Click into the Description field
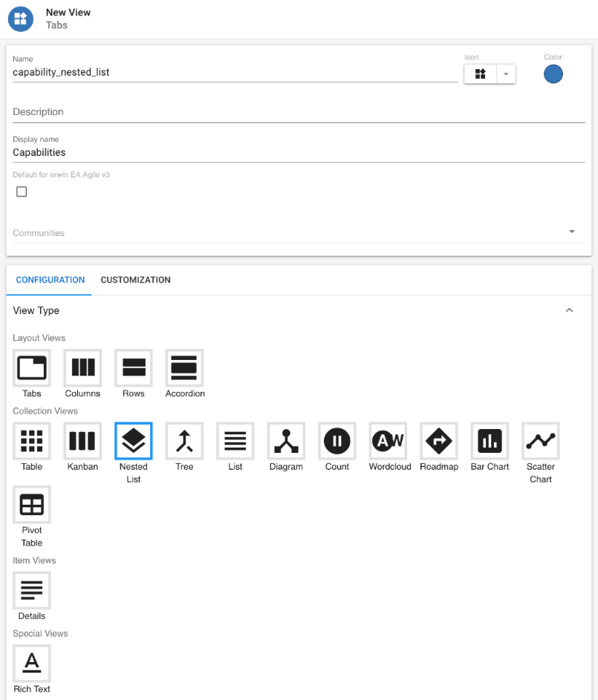 [x=299, y=112]
